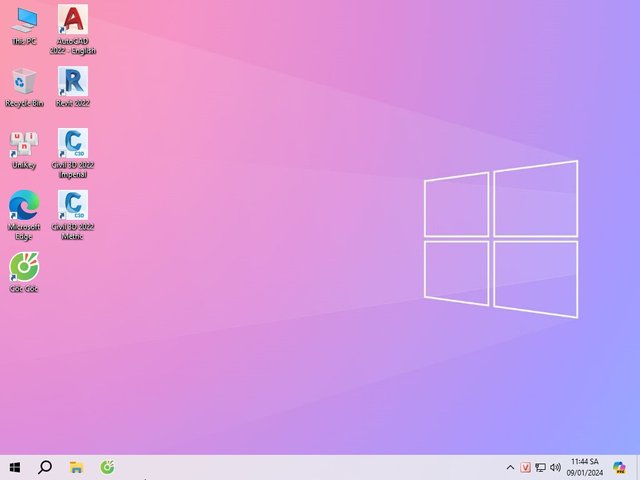
Task: Select the Recycle Bin icon
Action: pyautogui.click(x=24, y=87)
